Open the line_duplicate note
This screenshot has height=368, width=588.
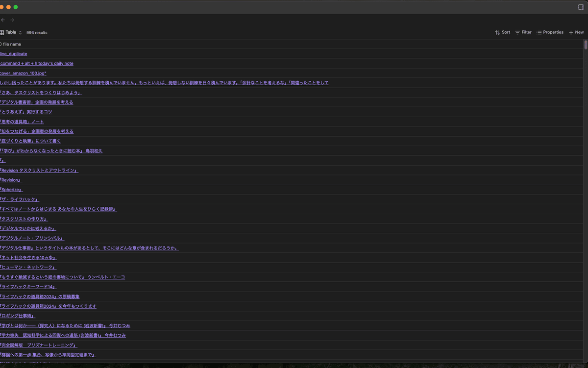[14, 54]
